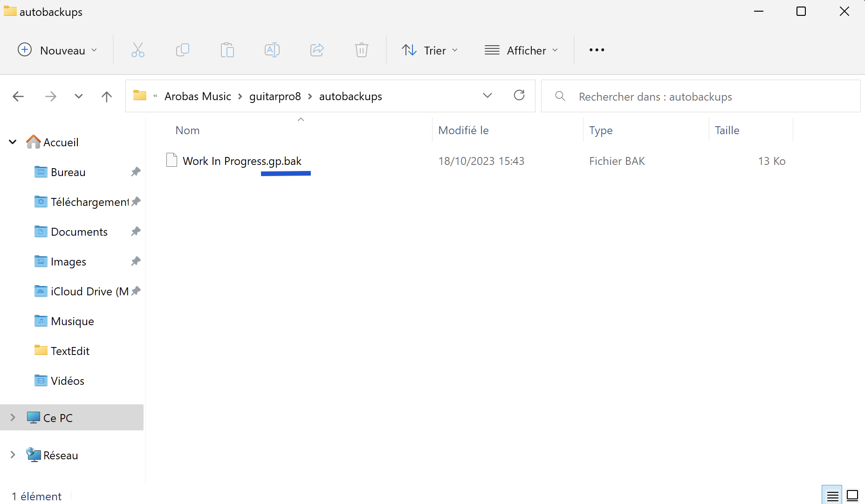Expand the Ce PC tree node

coord(13,417)
